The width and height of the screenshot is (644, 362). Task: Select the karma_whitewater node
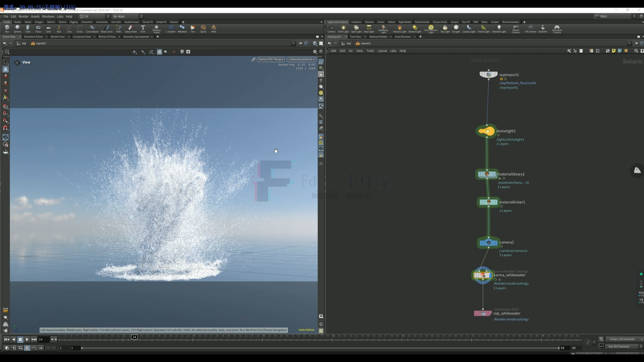[483, 275]
